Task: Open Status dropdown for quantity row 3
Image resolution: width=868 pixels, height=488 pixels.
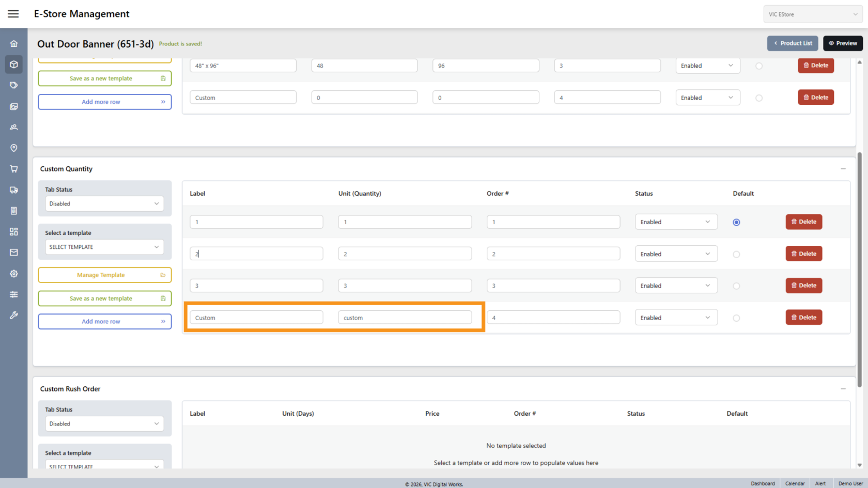Action: pyautogui.click(x=675, y=286)
